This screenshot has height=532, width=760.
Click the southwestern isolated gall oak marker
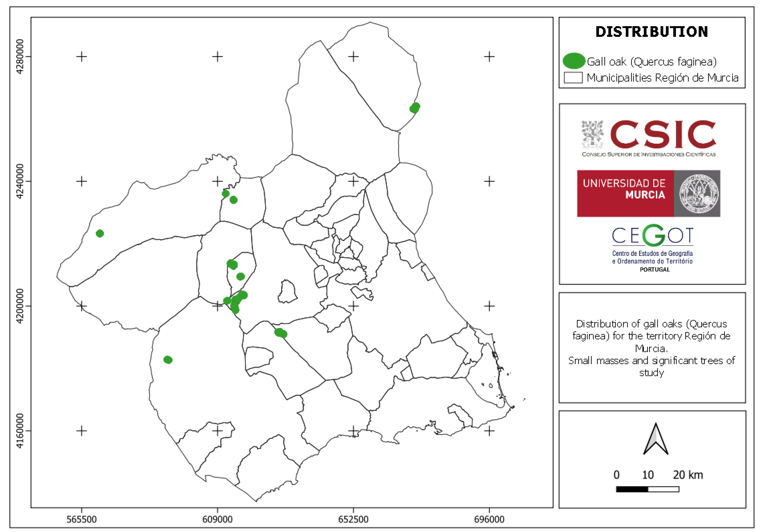[x=168, y=360]
